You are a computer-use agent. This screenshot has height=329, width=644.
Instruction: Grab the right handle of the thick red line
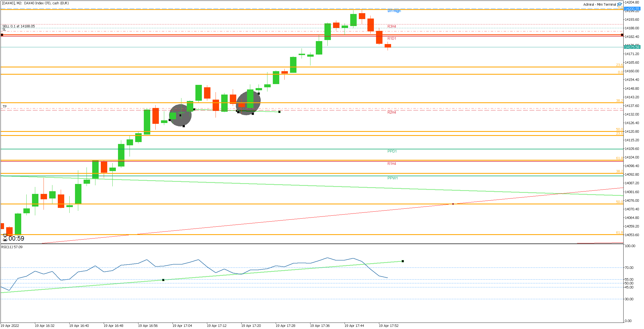pos(622,35)
